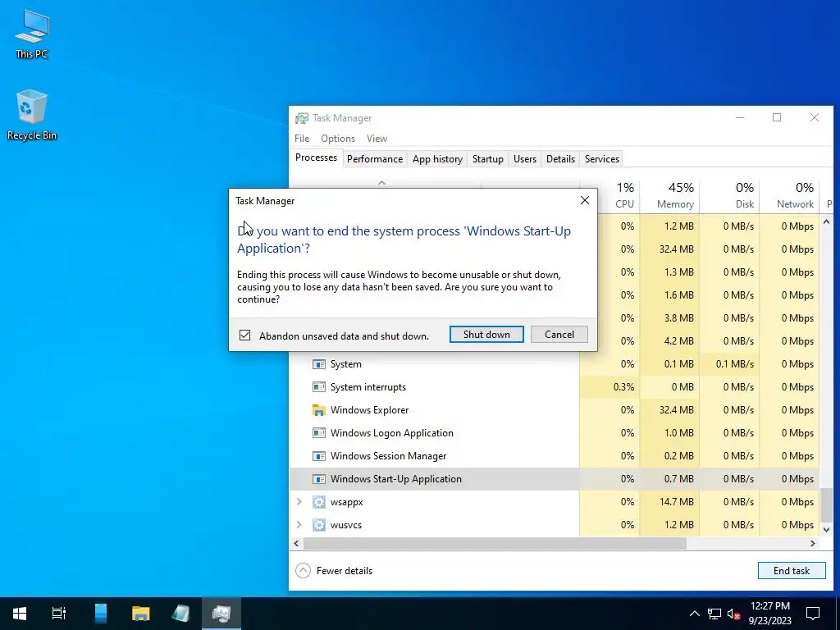Open Task View on the taskbar
The height and width of the screenshot is (630, 840).
(59, 613)
